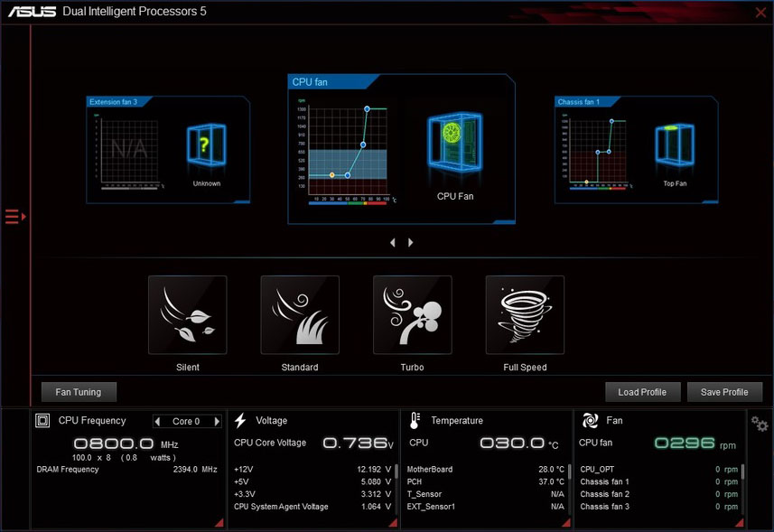Screen dimensions: 774x532
Task: Click the MotherBoard temperature row
Action: tap(486, 470)
